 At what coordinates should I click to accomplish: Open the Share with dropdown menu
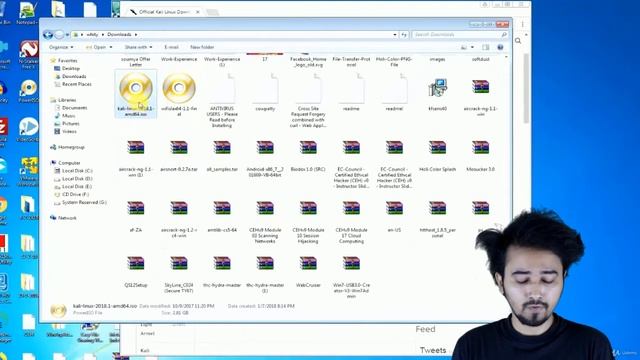pos(138,47)
